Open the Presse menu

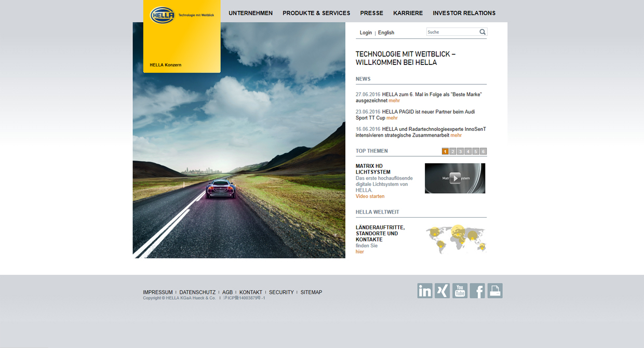click(372, 13)
